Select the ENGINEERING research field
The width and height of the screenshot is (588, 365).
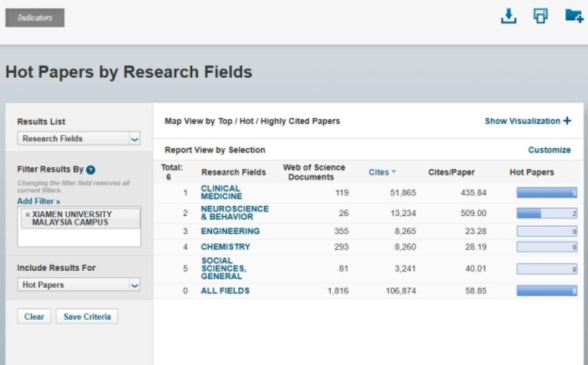click(230, 231)
